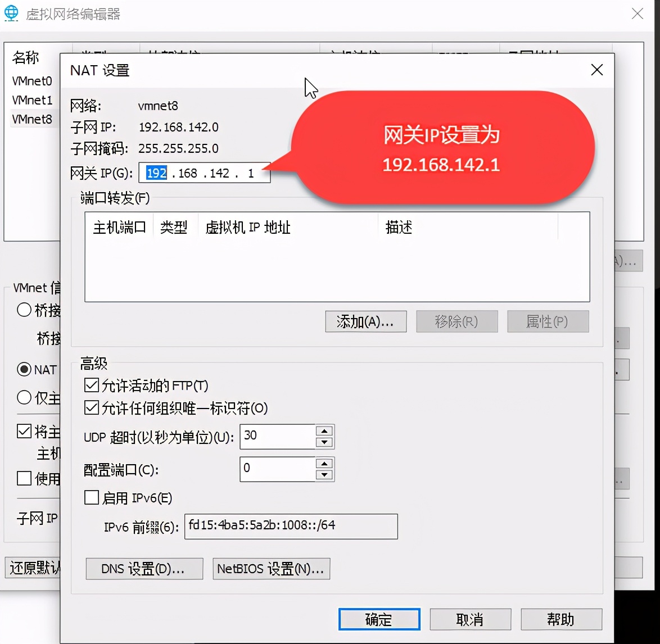Viewport: 660px width, 644px height.
Task: Open the NetBIOS 设置 dialog
Action: tap(271, 569)
